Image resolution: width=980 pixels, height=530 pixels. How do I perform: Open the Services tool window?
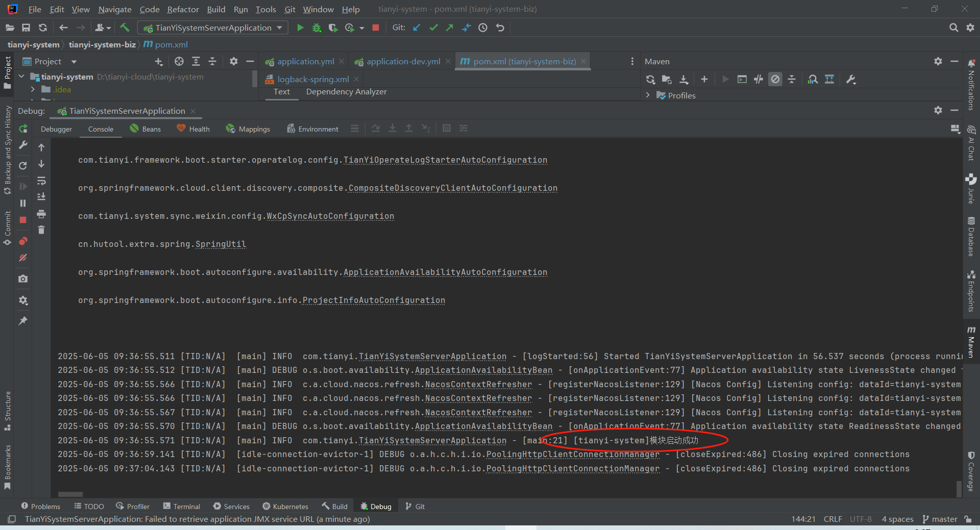coord(231,506)
